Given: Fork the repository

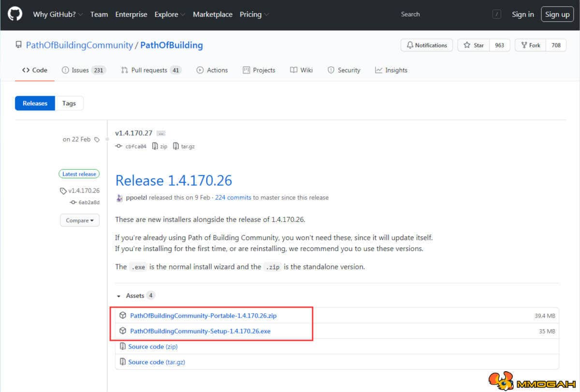Looking at the screenshot, I should 530,45.
